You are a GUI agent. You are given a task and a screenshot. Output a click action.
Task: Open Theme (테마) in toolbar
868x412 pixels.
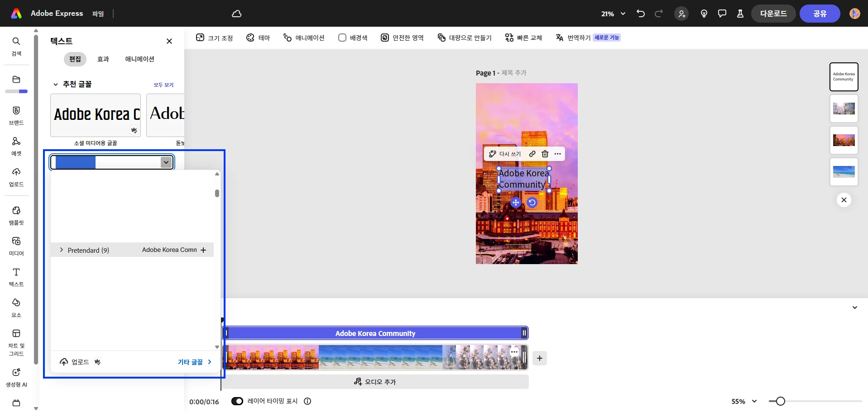pos(258,38)
